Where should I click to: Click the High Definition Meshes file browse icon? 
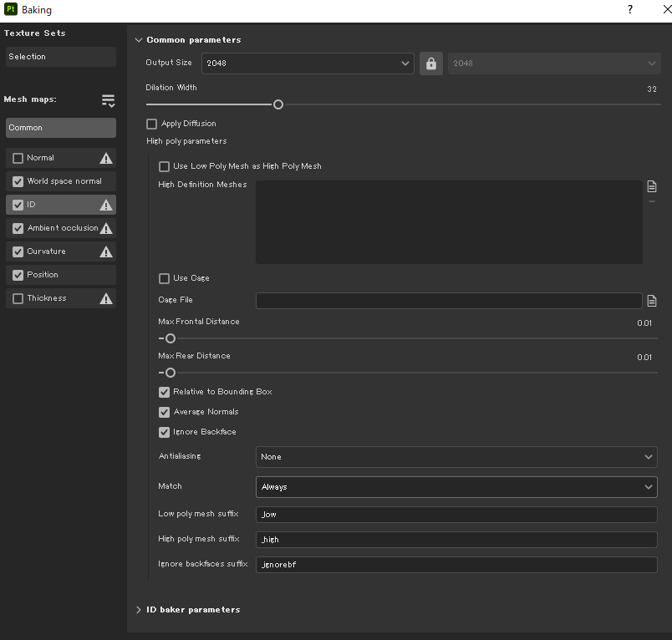click(x=652, y=187)
